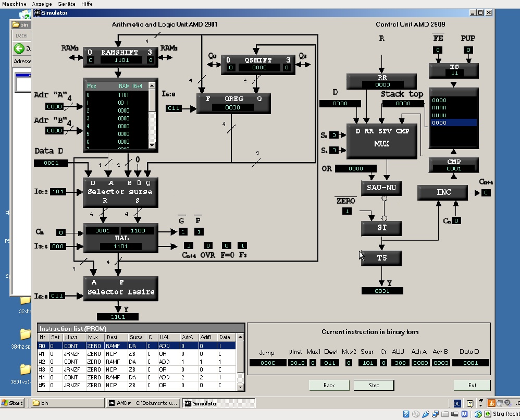Click the orange Java tray icon
This screenshot has height=420, width=520.
click(491, 403)
